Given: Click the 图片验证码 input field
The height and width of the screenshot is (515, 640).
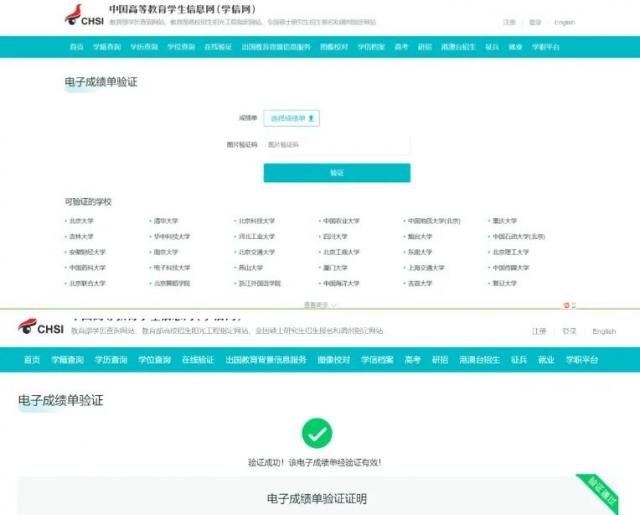Looking at the screenshot, I should pyautogui.click(x=336, y=145).
